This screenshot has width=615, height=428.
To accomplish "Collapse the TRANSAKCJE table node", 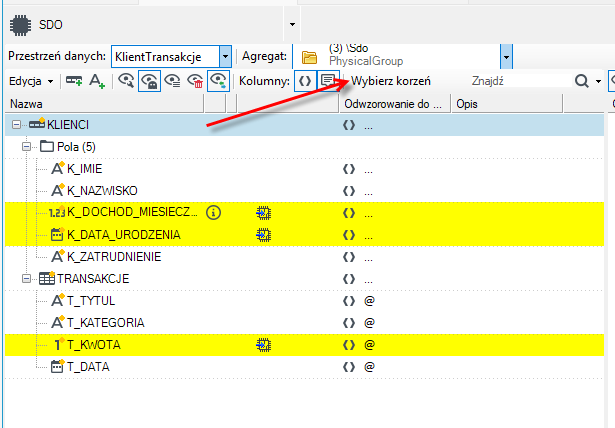I will pos(26,279).
